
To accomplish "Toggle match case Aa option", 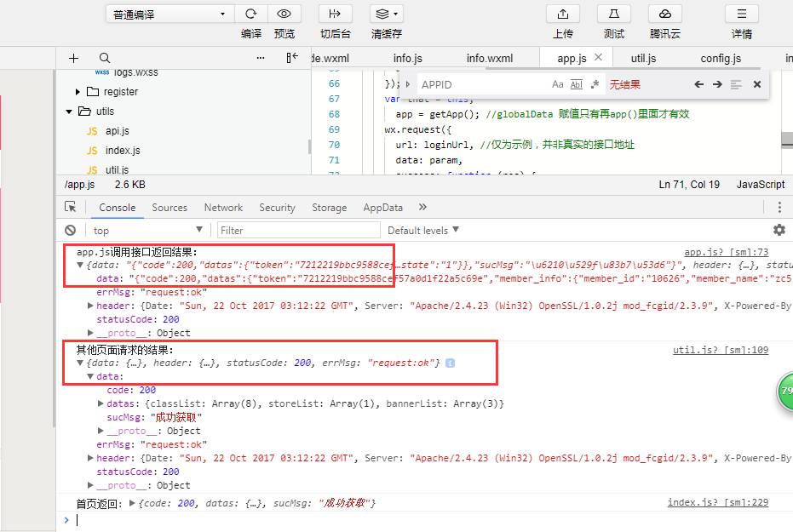I will [x=557, y=84].
